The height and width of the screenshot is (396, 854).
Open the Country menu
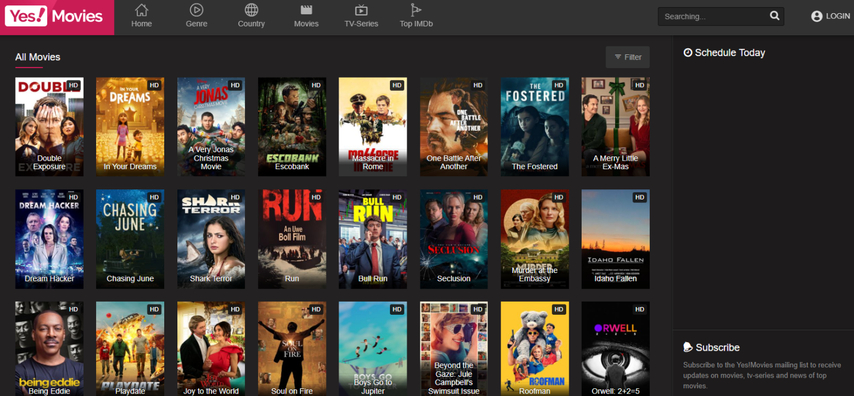tap(251, 16)
